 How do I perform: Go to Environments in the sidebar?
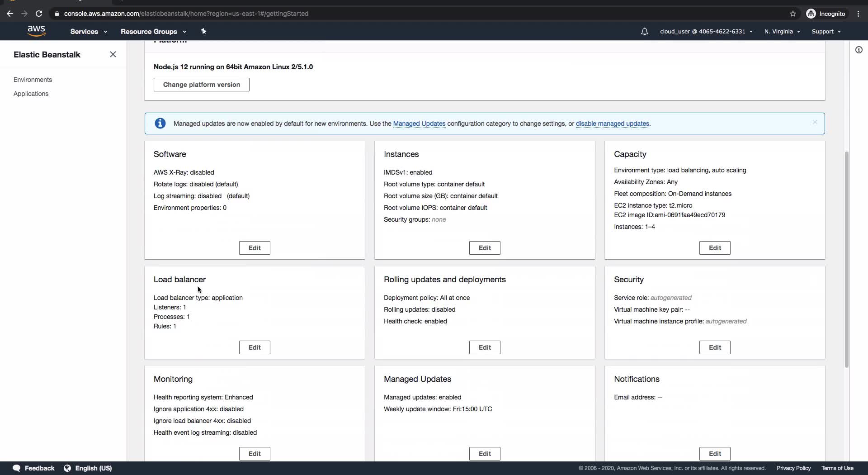[x=33, y=80]
